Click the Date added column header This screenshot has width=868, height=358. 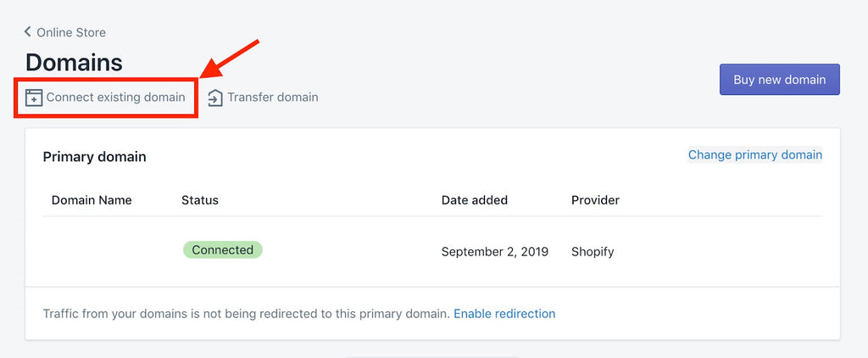pos(475,200)
